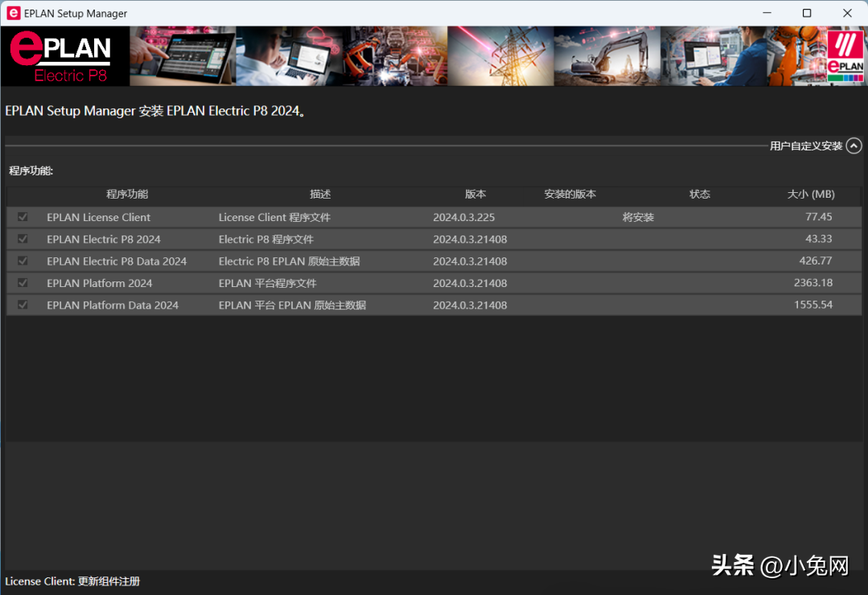The height and width of the screenshot is (595, 868).
Task: Maximize the EPLAN Setup Manager window
Action: pyautogui.click(x=807, y=13)
